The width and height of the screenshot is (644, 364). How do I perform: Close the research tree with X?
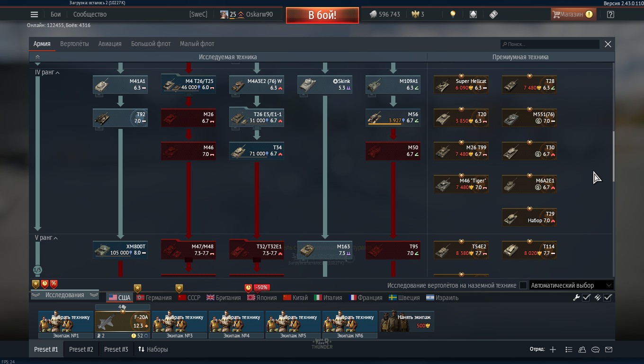tap(608, 44)
